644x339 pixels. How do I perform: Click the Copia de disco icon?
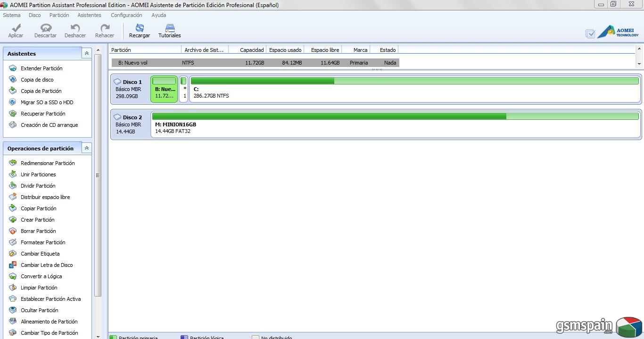13,80
